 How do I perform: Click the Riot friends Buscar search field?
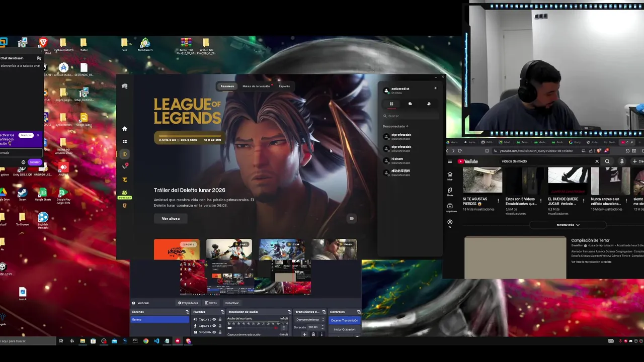(x=410, y=116)
